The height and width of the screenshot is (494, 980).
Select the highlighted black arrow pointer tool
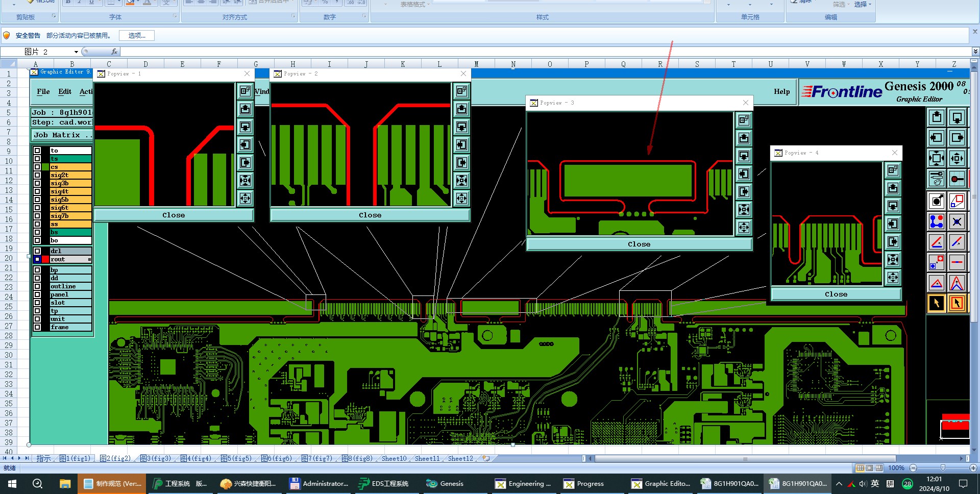(937, 303)
